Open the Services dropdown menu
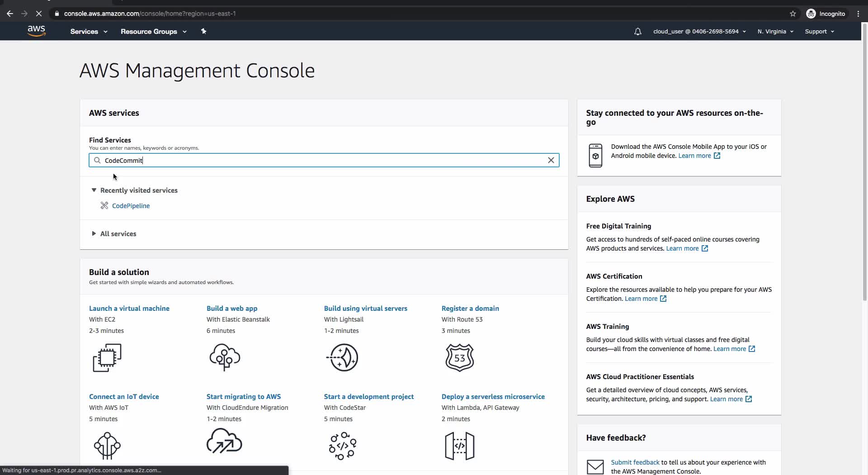The width and height of the screenshot is (868, 475). pyautogui.click(x=89, y=32)
